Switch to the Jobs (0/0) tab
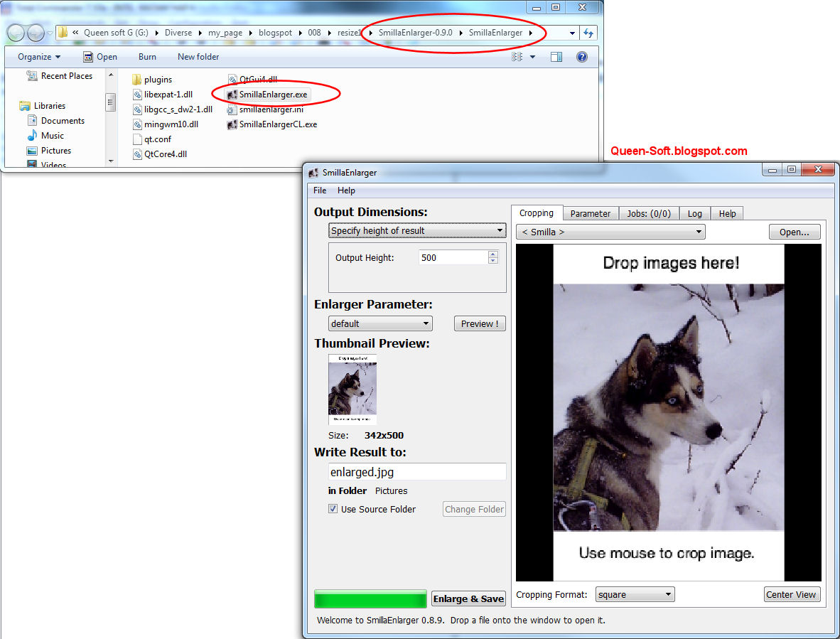This screenshot has width=840, height=639. click(x=649, y=214)
